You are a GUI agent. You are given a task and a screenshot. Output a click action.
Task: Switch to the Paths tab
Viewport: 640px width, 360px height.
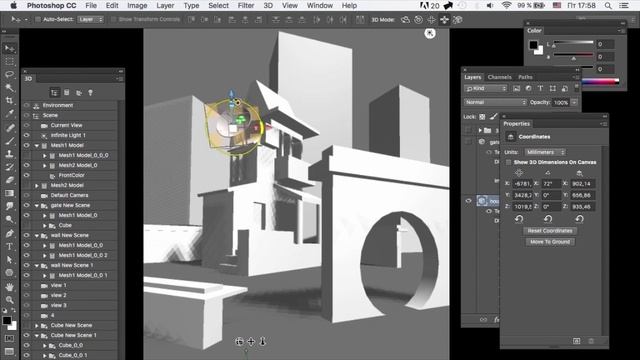click(x=525, y=77)
